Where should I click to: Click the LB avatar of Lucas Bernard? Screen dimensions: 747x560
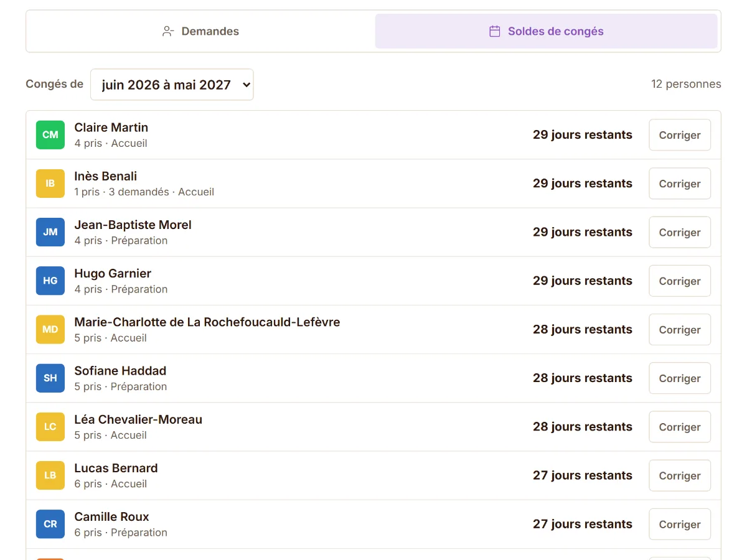click(50, 475)
